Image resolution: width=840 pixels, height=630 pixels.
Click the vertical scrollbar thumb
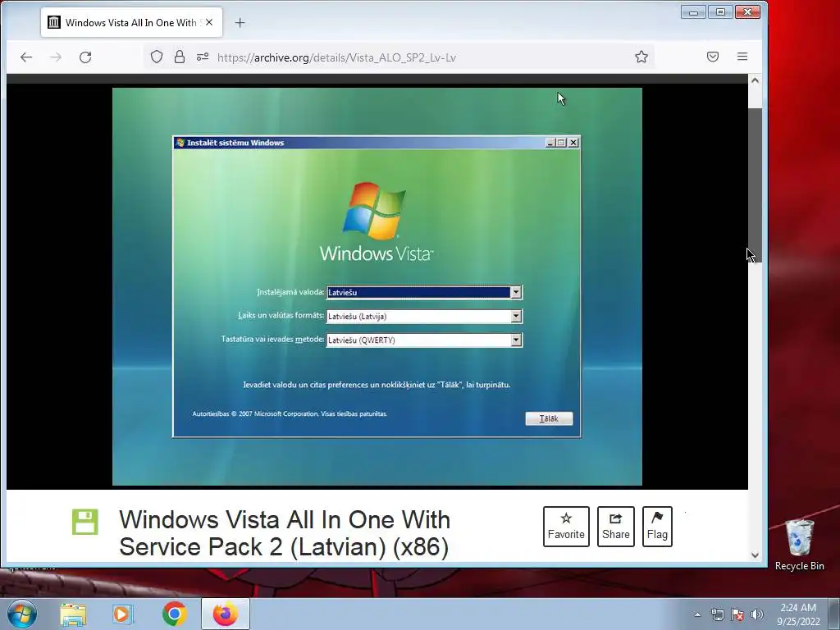(x=755, y=185)
